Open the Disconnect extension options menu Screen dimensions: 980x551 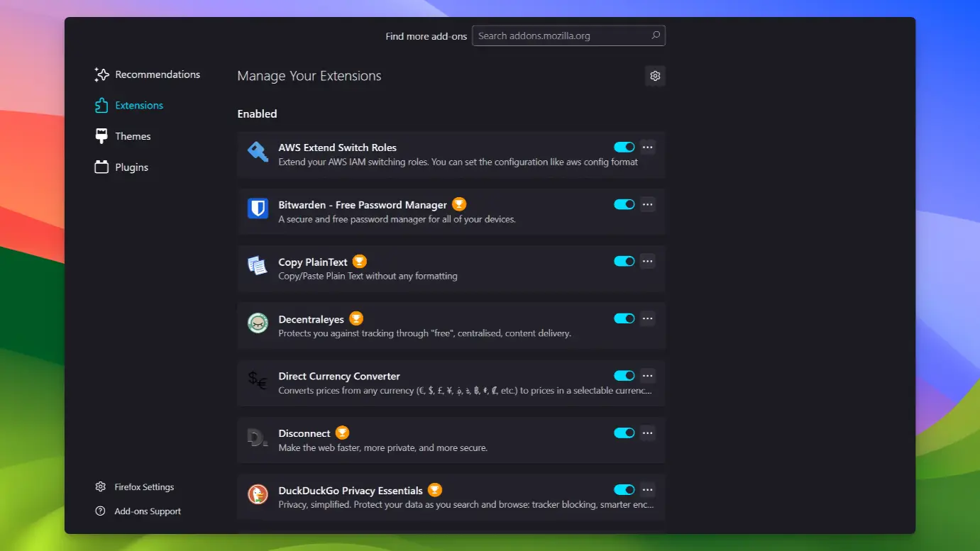point(647,433)
